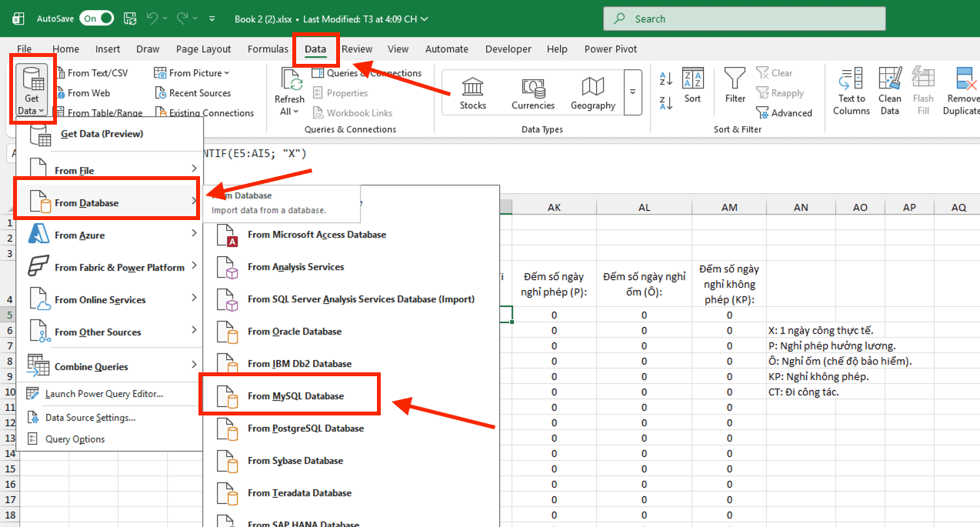
Task: Select the Geography data type
Action: click(593, 93)
